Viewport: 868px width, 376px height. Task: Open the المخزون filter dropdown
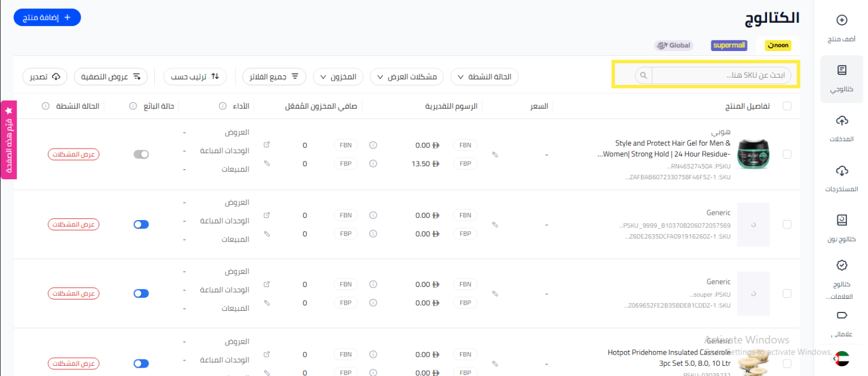coord(338,77)
